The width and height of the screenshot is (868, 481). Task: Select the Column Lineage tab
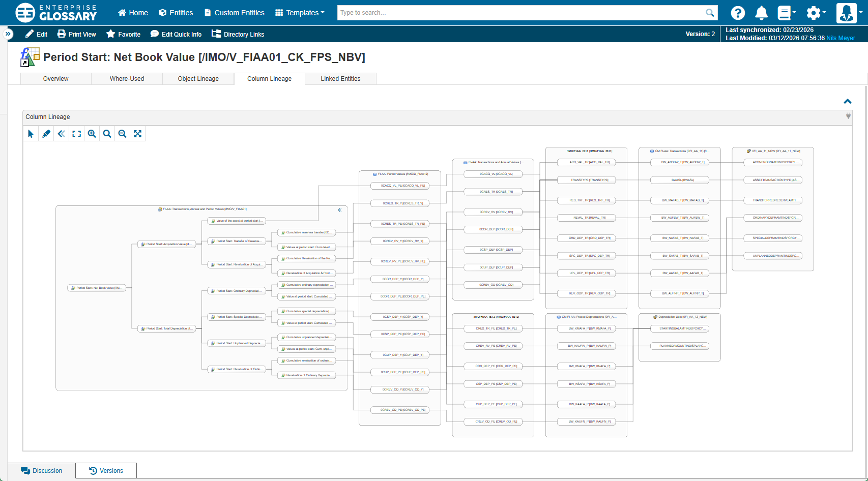pos(270,79)
